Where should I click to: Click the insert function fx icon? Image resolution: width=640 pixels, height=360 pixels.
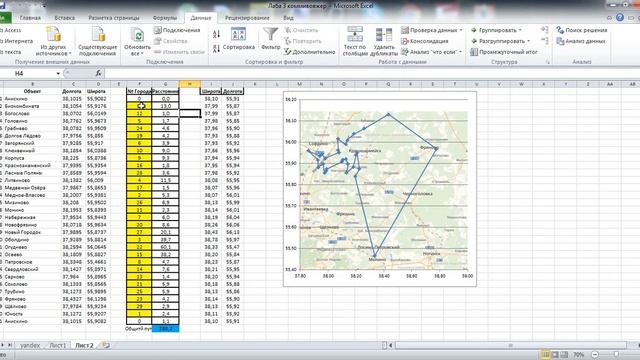tap(98, 73)
